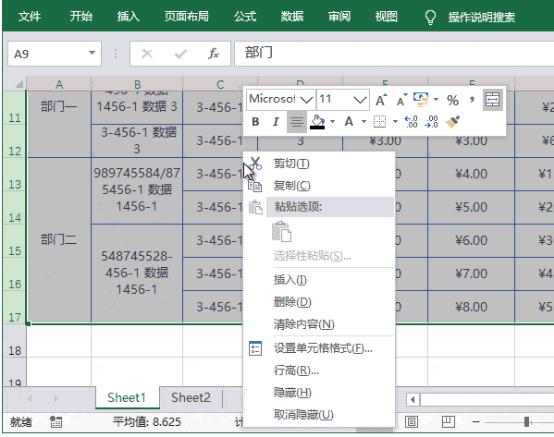
Task: Apply comma style format
Action: click(472, 100)
